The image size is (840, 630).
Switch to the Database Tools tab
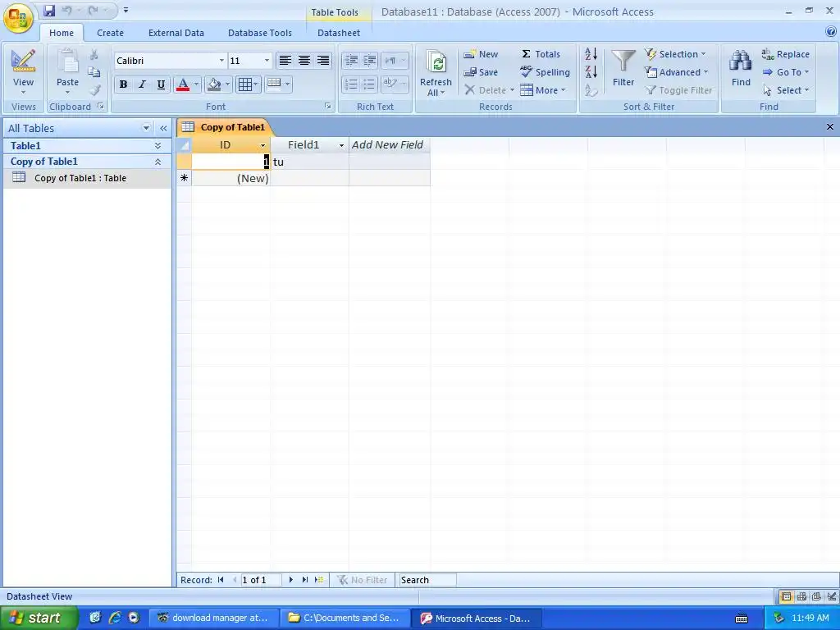tap(260, 33)
